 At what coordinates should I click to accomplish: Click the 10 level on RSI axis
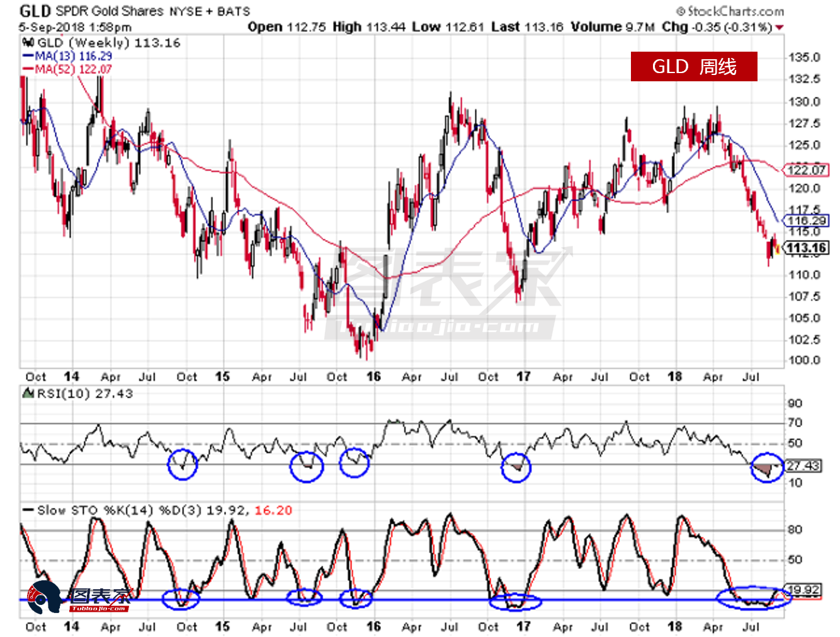(x=795, y=483)
